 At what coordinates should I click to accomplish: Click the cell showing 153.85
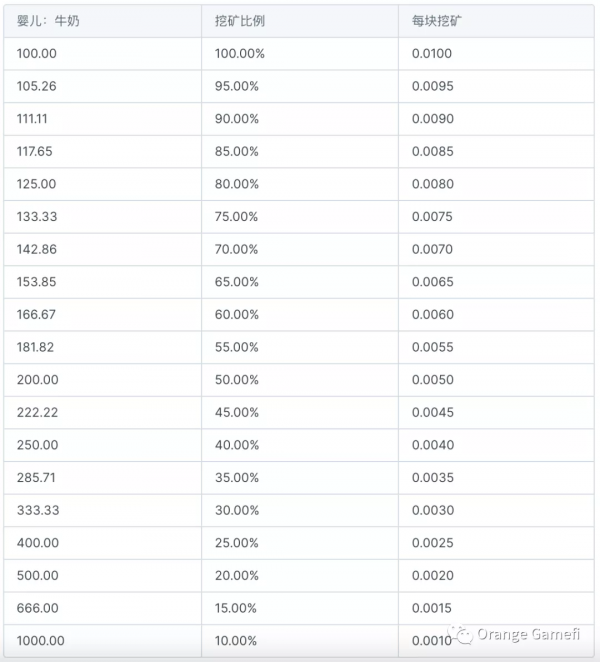(37, 282)
